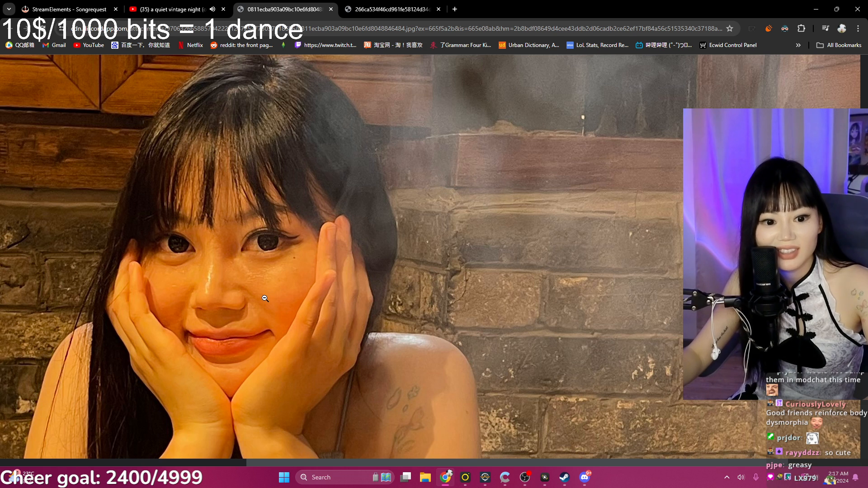The image size is (868, 488).
Task: Click the Windows taskbar Search box
Action: [337, 477]
